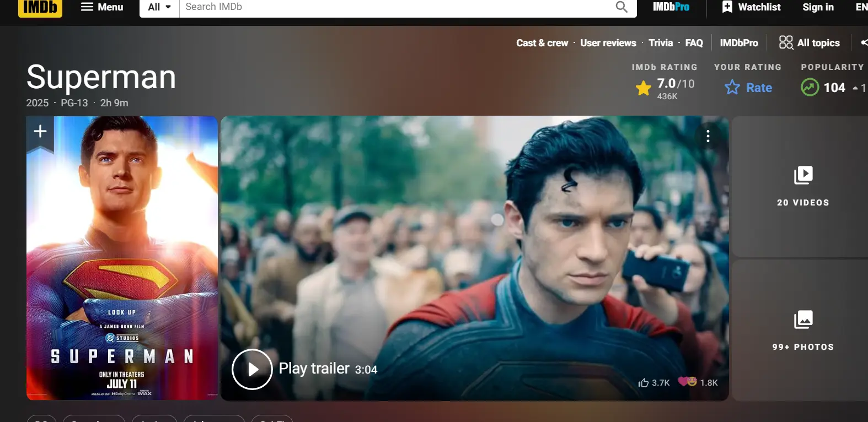
Task: Click the heart emoji reactions 1.8K
Action: click(698, 382)
